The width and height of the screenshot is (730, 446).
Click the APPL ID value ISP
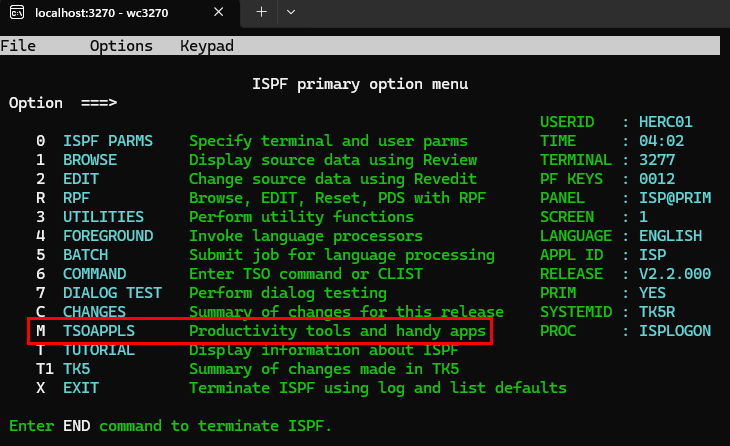[x=652, y=255]
